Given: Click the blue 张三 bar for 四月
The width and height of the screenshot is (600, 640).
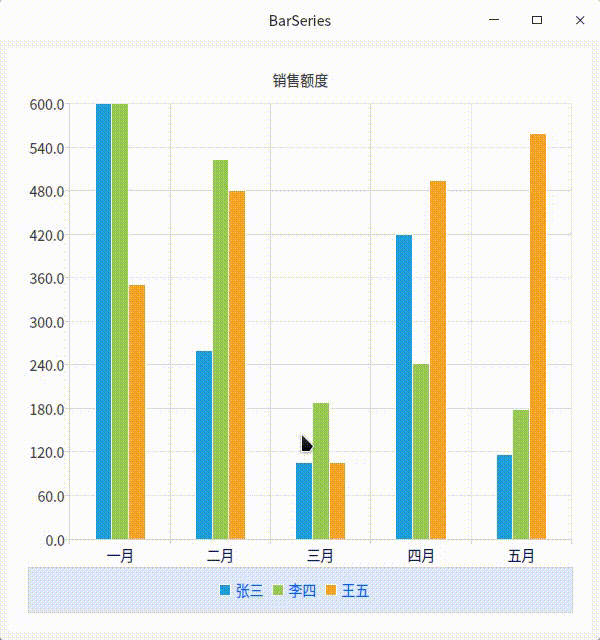Looking at the screenshot, I should (x=404, y=387).
